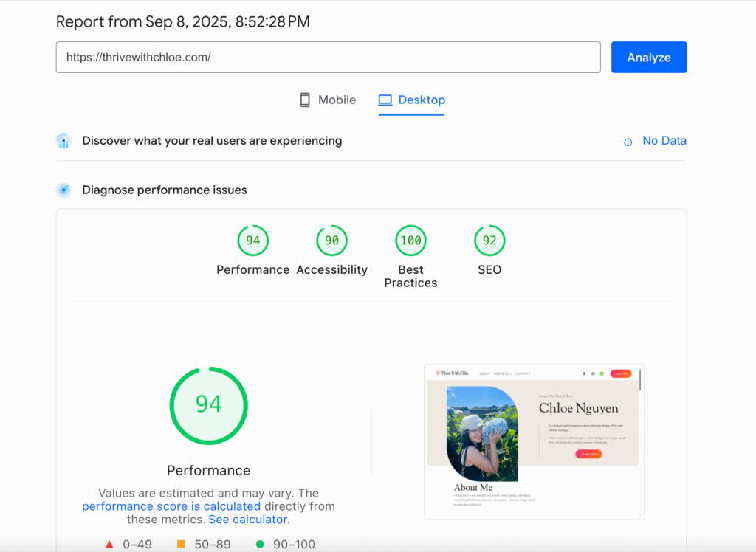This screenshot has width=756, height=552.
Task: Jump to the Accessibility score gauge showing 90
Action: [x=331, y=241]
